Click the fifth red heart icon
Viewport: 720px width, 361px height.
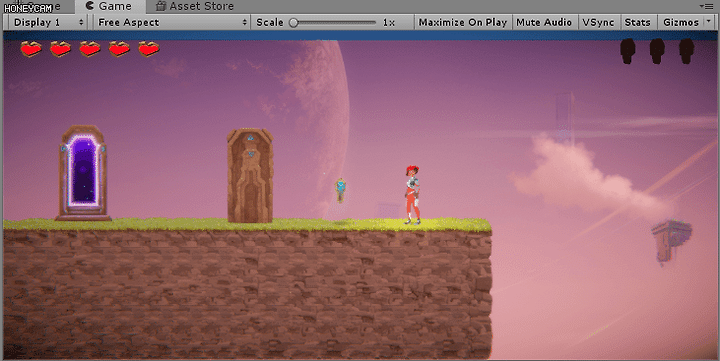pos(149,49)
